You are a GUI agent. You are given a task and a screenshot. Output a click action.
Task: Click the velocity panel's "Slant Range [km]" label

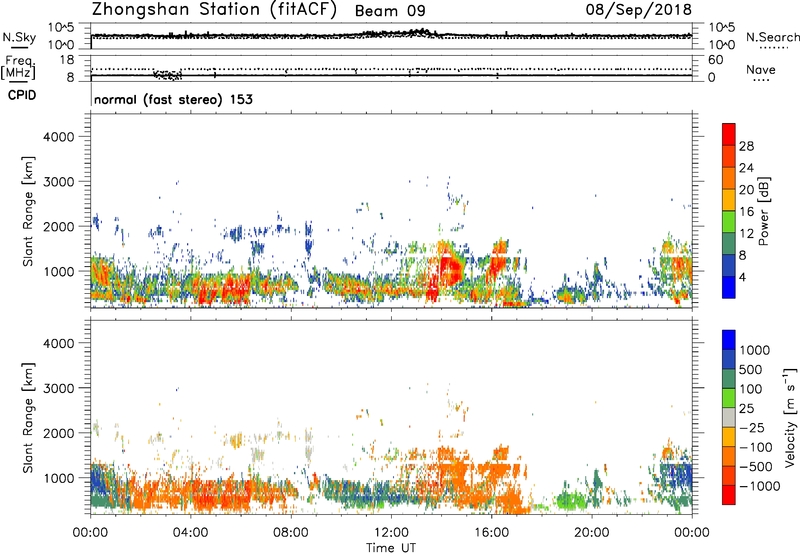(x=28, y=418)
